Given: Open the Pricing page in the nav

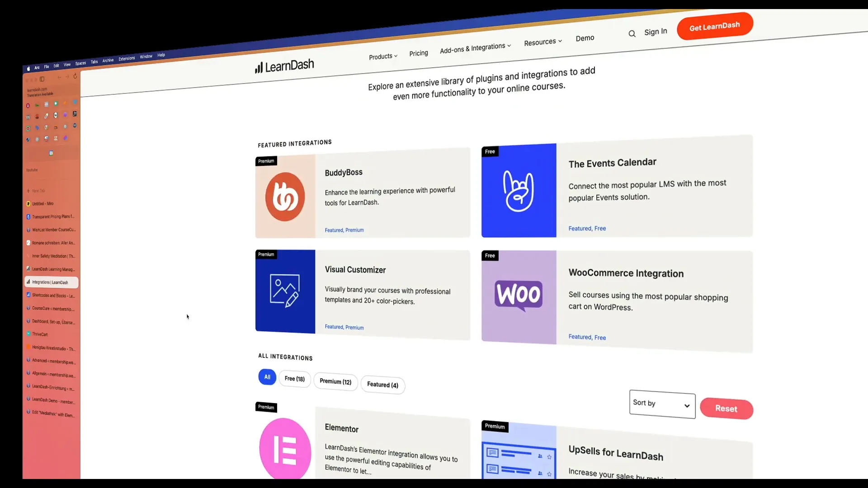Looking at the screenshot, I should tap(419, 53).
